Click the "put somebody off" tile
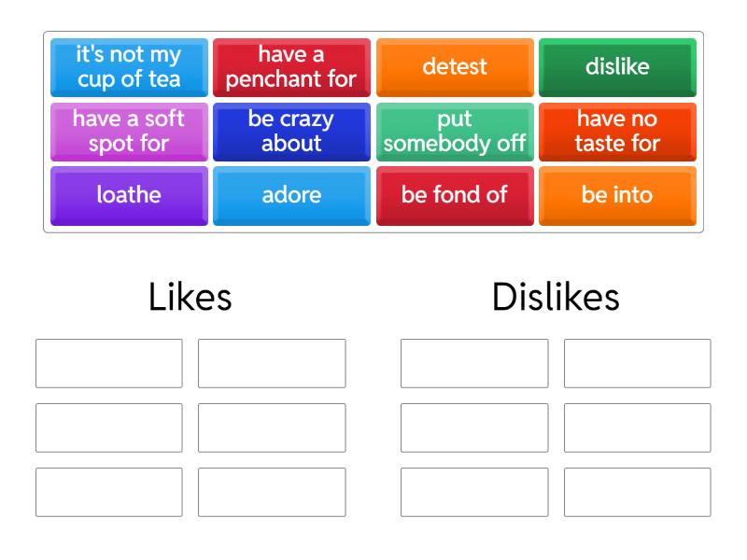Image resolution: width=747 pixels, height=560 pixels. (x=455, y=132)
